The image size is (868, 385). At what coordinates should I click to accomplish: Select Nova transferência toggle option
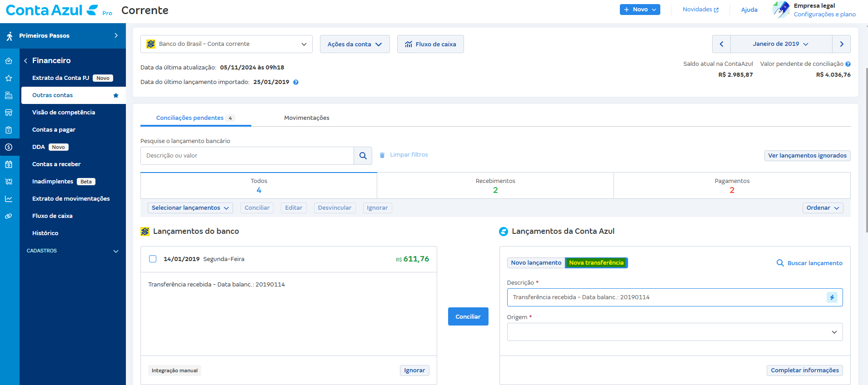[x=596, y=263]
